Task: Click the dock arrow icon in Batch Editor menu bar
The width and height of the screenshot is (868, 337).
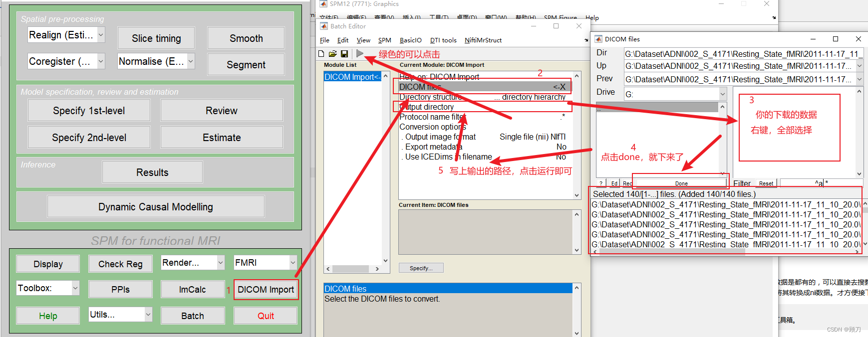Action: (586, 40)
